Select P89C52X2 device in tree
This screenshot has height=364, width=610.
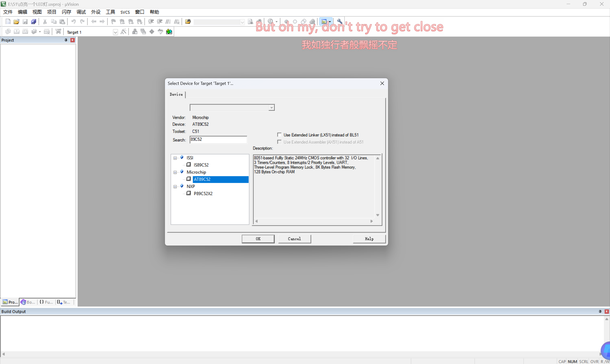click(203, 194)
